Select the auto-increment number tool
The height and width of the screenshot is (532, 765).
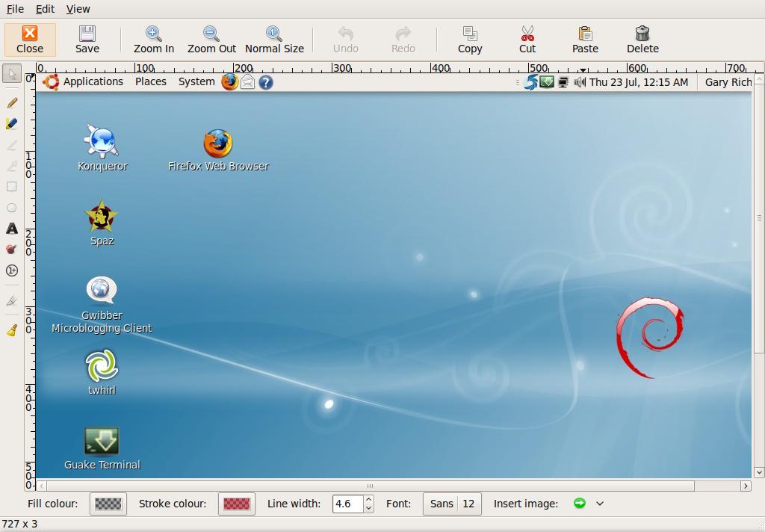[x=12, y=270]
